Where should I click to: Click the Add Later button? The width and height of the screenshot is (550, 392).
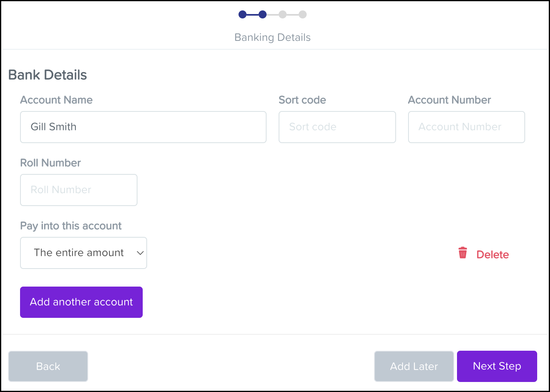414,366
